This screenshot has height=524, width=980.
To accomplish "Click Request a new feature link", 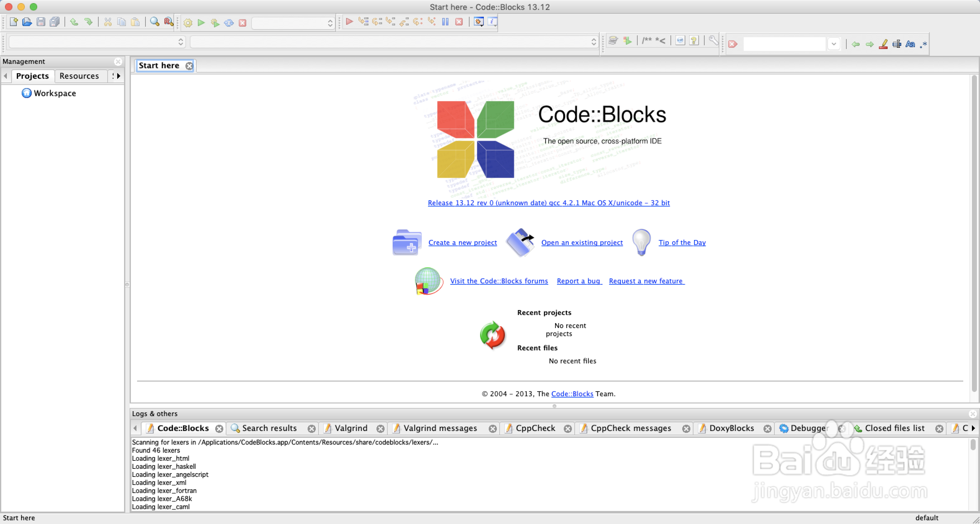I will pos(646,281).
